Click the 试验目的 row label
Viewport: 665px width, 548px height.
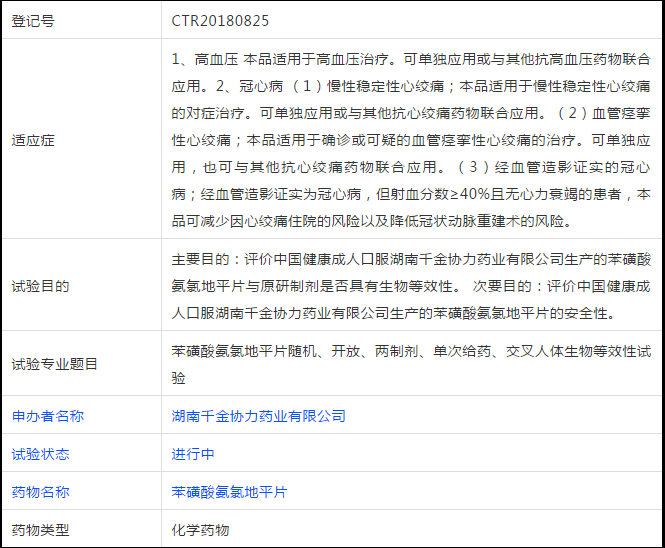pos(40,286)
